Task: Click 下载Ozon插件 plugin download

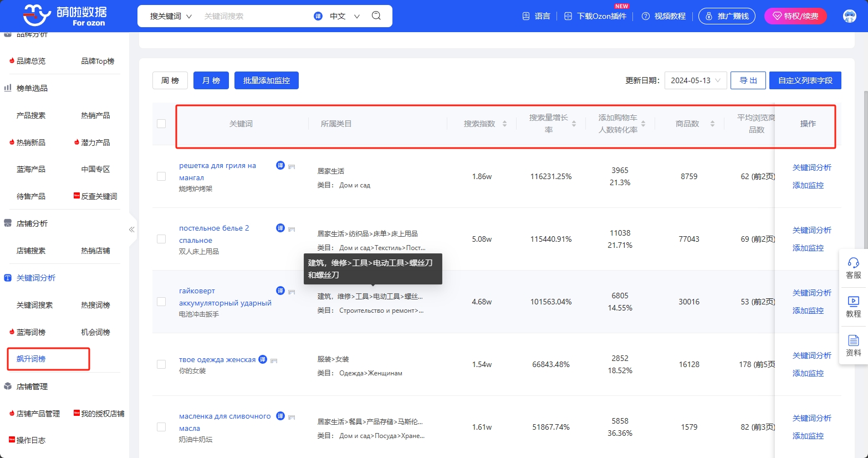Action: click(x=595, y=16)
